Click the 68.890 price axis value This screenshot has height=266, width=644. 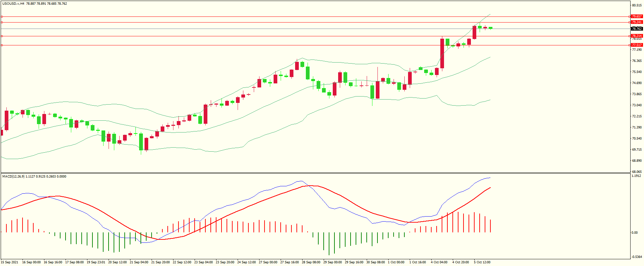637,161
